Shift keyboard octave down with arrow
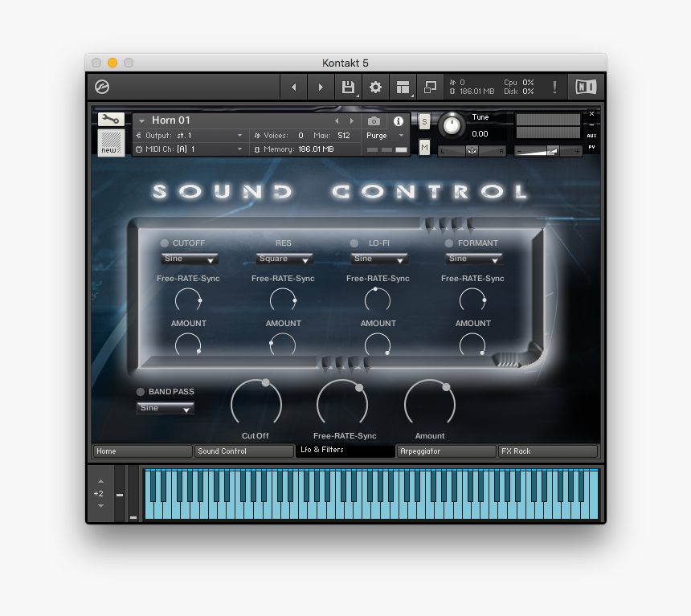The height and width of the screenshot is (616, 691). click(101, 506)
